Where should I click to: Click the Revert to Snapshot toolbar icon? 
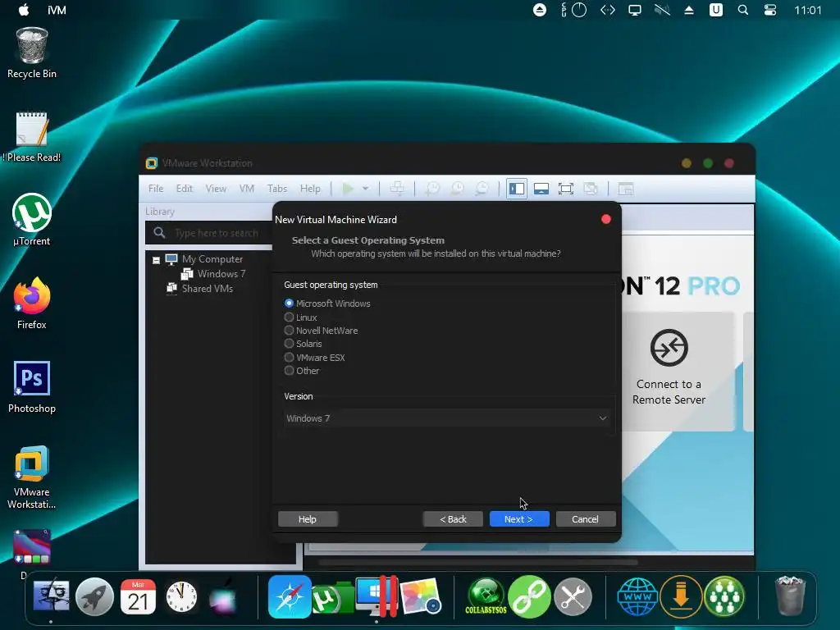coord(457,189)
